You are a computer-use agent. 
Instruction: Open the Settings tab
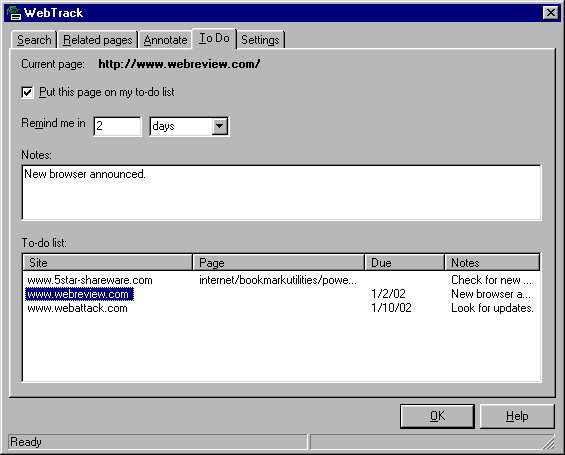tap(260, 40)
